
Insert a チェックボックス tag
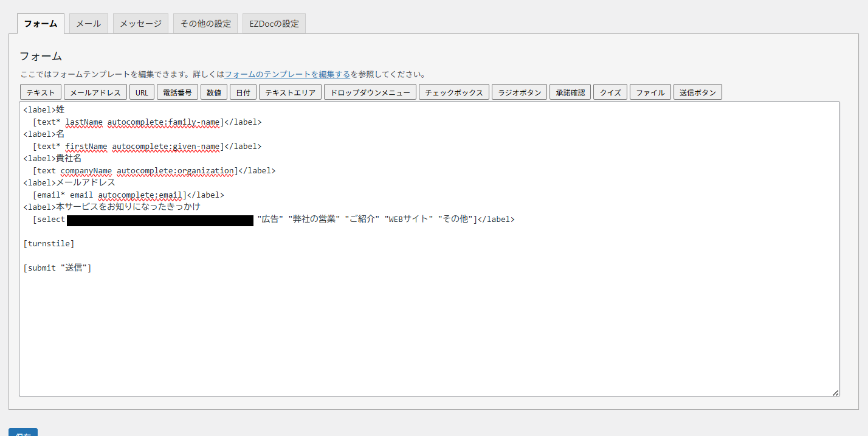coord(454,92)
